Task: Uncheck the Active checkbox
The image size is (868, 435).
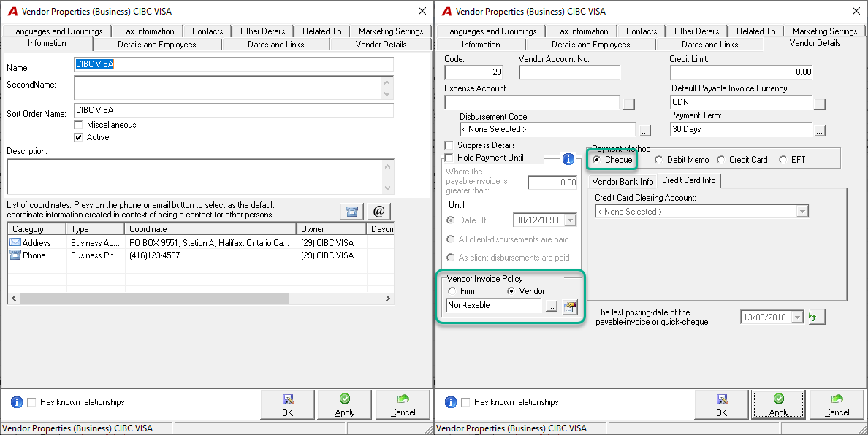Action: pos(79,137)
